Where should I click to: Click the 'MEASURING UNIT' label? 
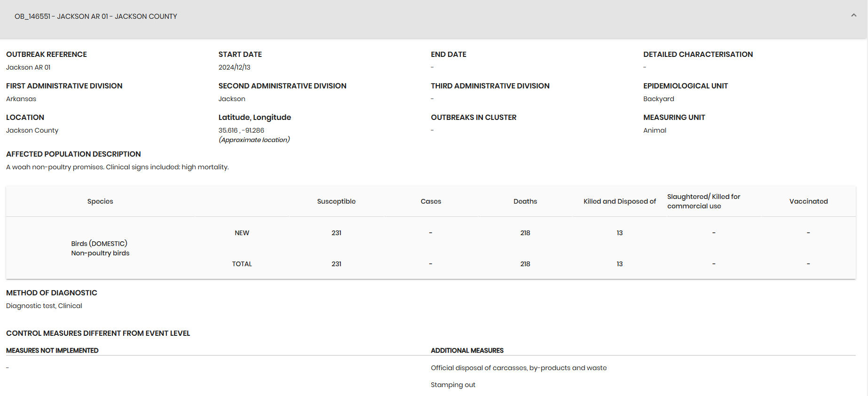[674, 117]
